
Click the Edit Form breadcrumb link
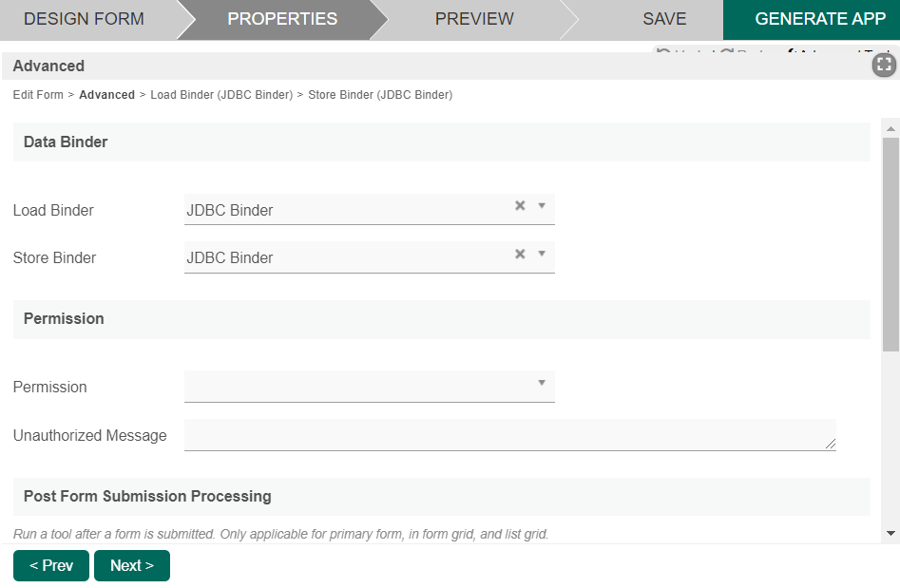point(38,95)
